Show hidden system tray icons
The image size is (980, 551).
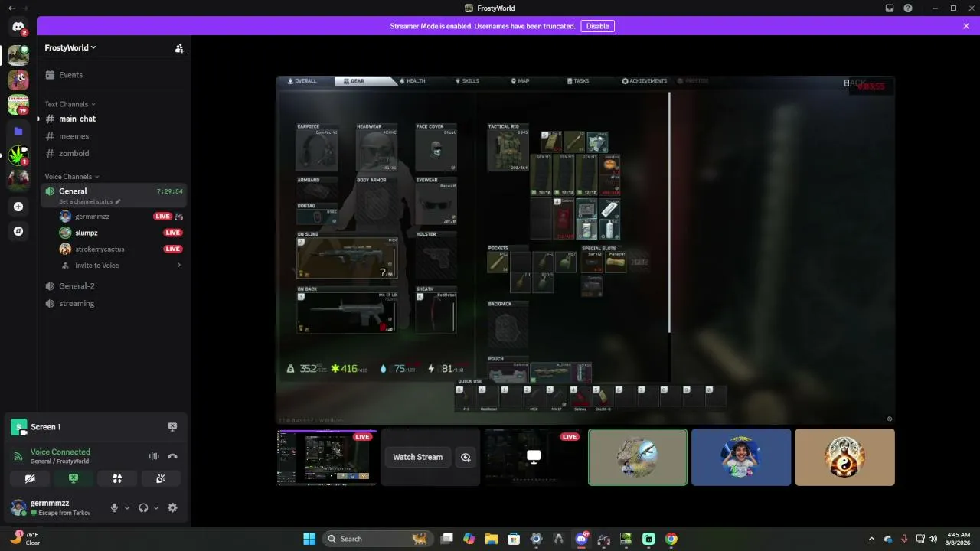871,539
